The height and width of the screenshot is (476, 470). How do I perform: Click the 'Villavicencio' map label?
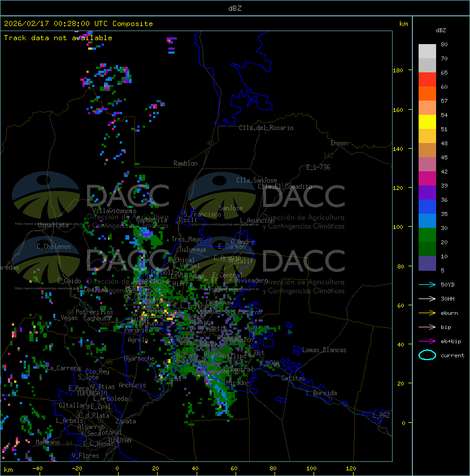pos(114,211)
